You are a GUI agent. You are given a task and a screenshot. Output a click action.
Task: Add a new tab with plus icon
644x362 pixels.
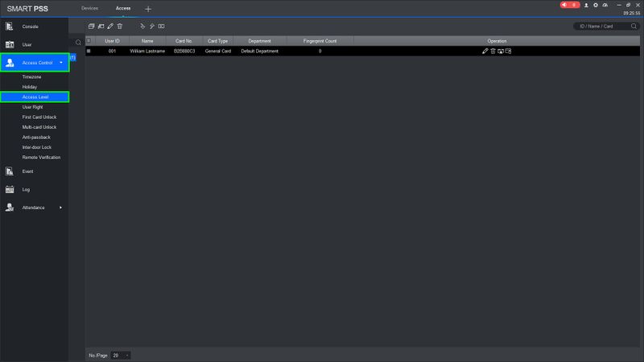click(148, 9)
